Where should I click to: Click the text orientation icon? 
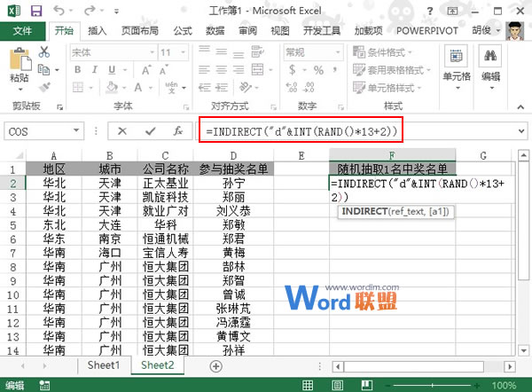point(246,87)
